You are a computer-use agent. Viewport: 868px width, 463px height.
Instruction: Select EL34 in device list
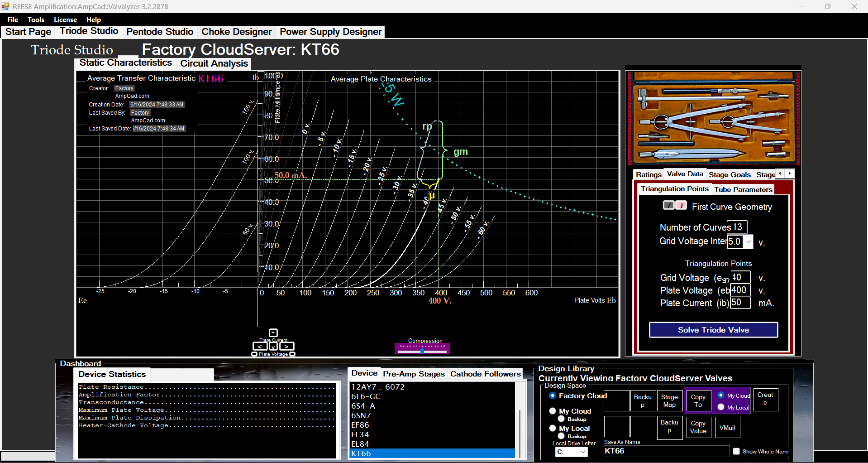point(433,434)
